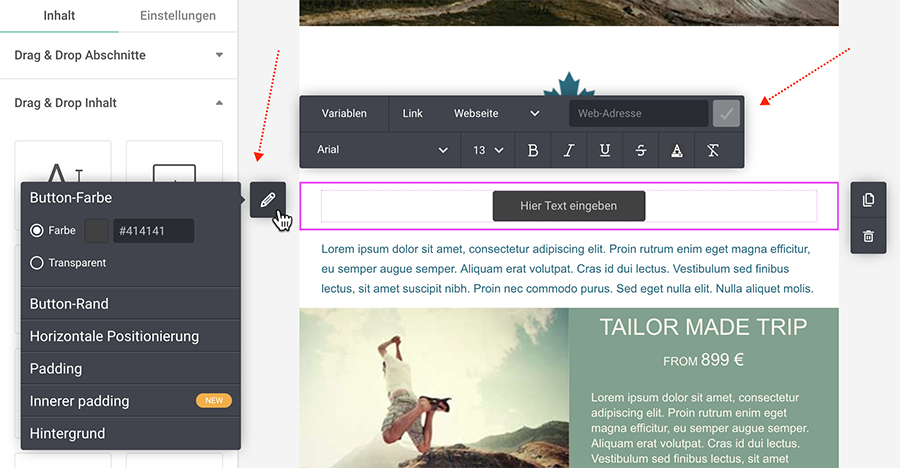Open the text color picker

tap(677, 150)
